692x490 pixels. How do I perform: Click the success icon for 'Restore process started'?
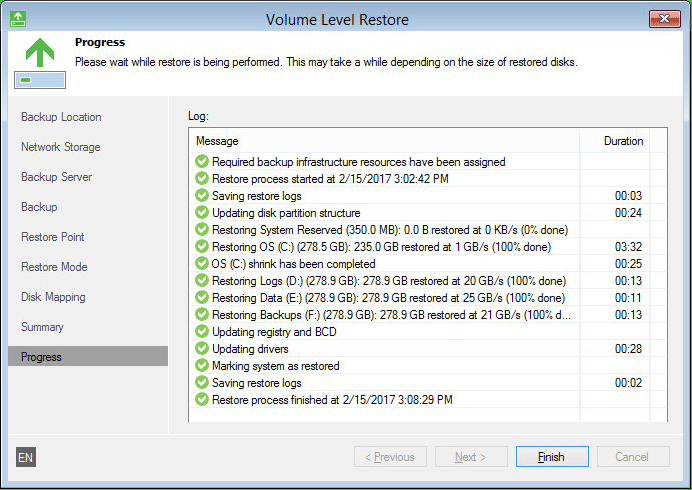pyautogui.click(x=202, y=178)
